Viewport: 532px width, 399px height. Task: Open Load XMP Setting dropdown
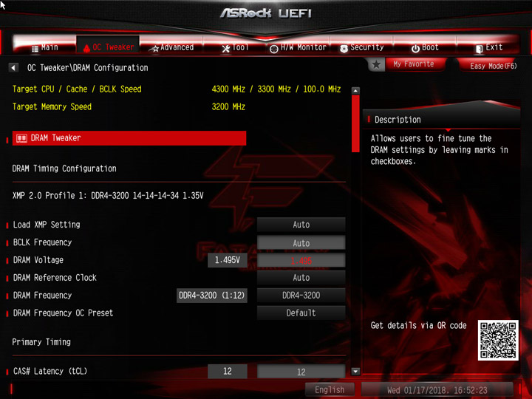[x=301, y=225]
